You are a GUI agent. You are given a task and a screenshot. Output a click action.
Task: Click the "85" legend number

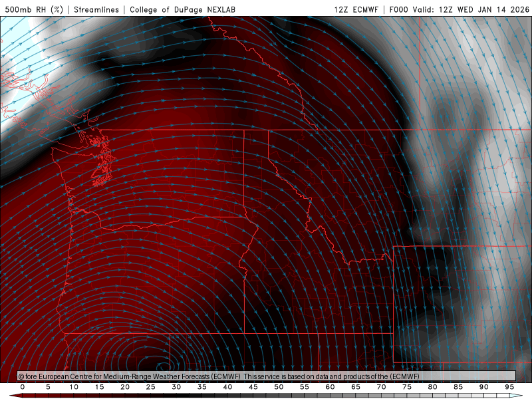[458, 387]
